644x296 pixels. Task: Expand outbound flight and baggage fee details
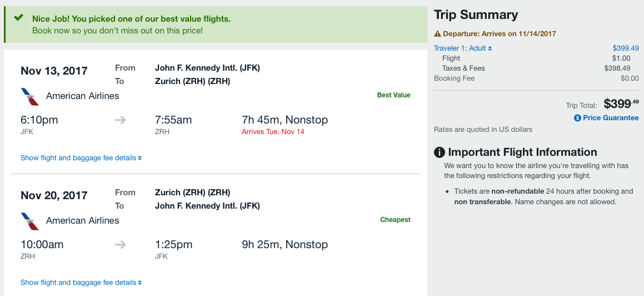pyautogui.click(x=81, y=158)
